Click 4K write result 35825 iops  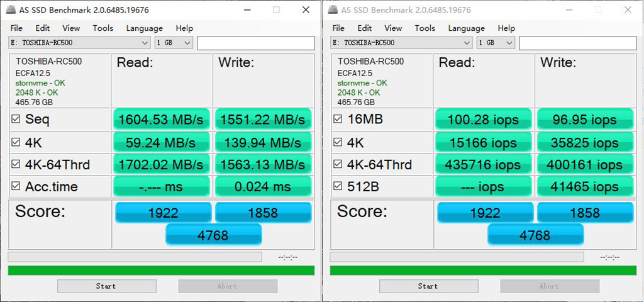[585, 143]
